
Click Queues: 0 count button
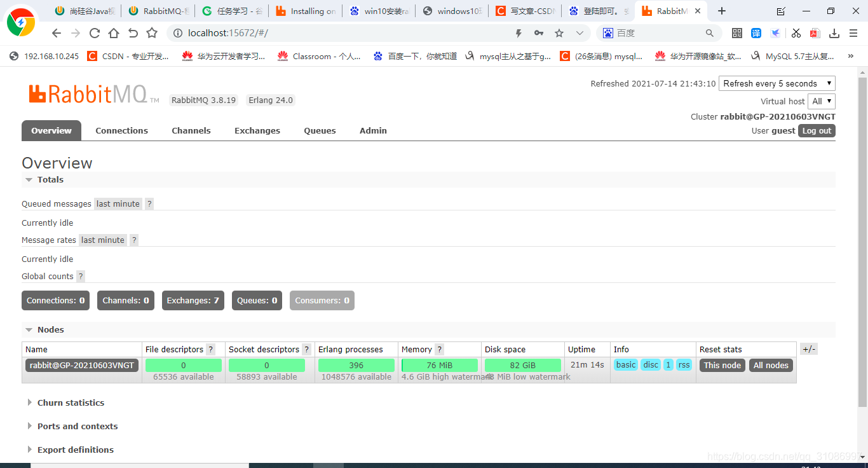[257, 301]
